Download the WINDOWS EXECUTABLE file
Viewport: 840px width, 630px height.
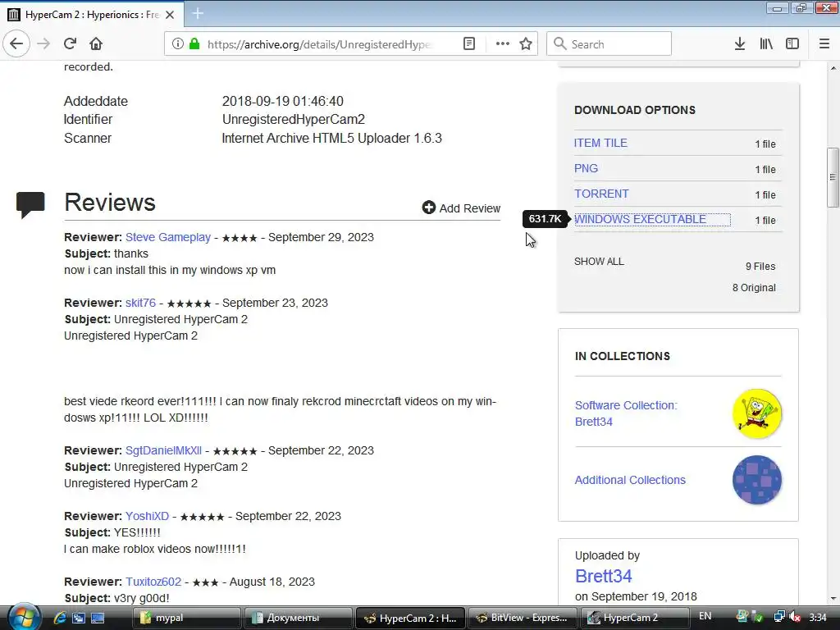[640, 219]
